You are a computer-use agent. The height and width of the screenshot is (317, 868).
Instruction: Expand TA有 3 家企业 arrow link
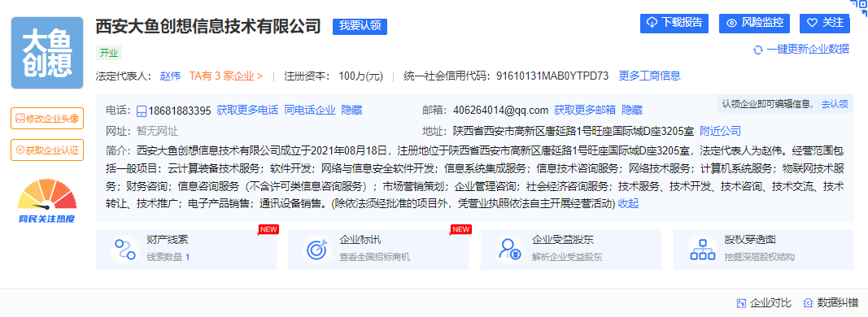tap(226, 76)
